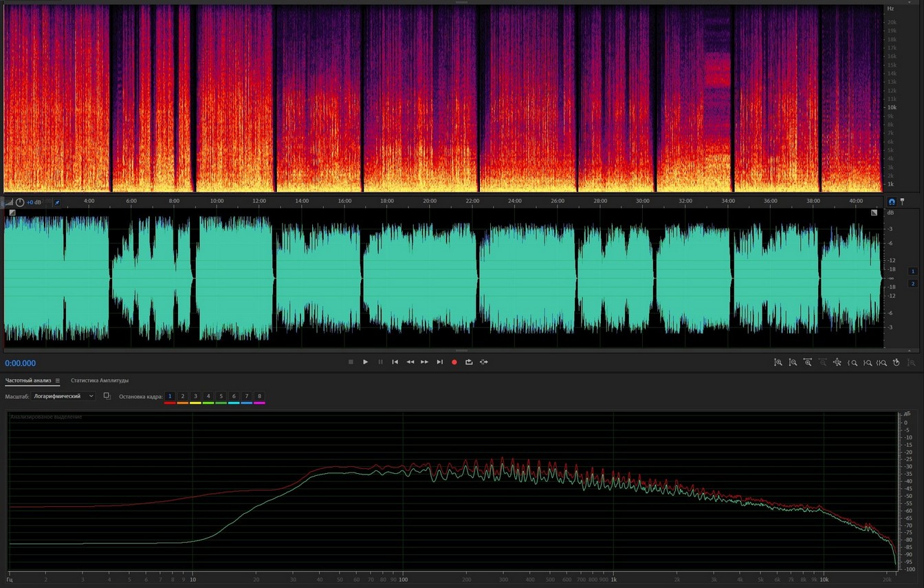
Task: Toggle loop playback icon
Action: tap(469, 362)
